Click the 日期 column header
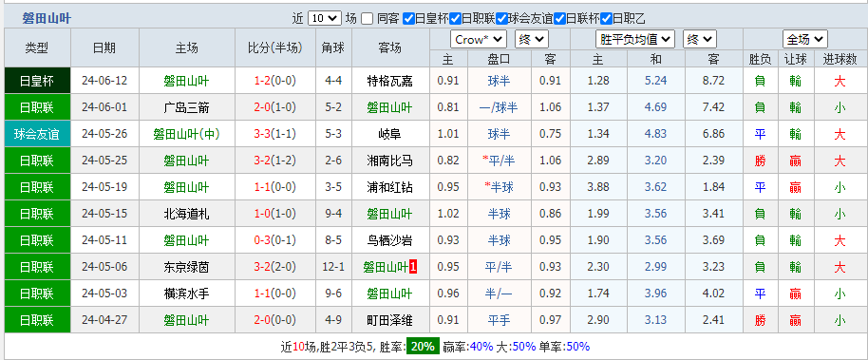This screenshot has height=360, width=868. 104,47
